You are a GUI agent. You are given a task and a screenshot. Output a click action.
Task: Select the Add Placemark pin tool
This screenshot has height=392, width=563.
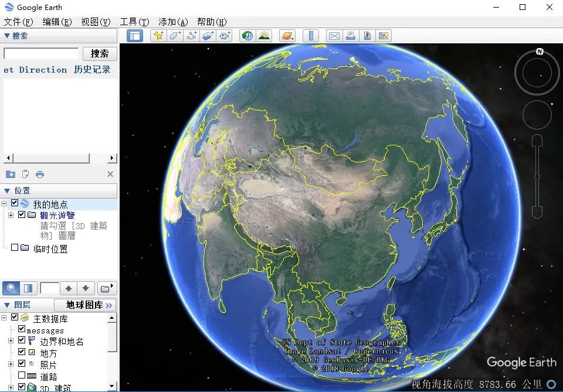pyautogui.click(x=158, y=35)
